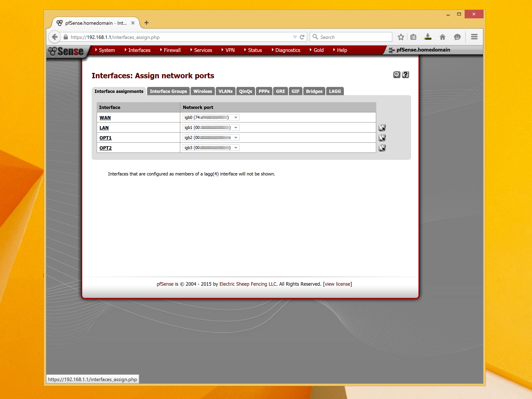Click the network icon beside pfSense.homedomain

tap(391, 50)
